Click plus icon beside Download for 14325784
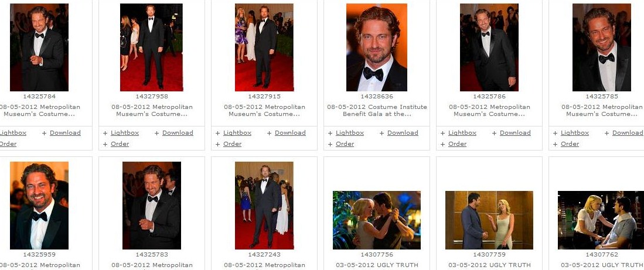This screenshot has width=644, height=270. coord(44,133)
